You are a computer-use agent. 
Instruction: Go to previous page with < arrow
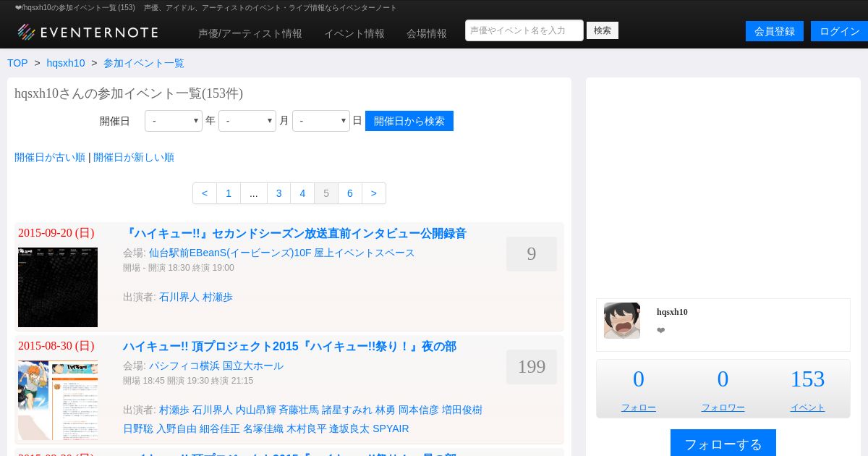(x=205, y=193)
